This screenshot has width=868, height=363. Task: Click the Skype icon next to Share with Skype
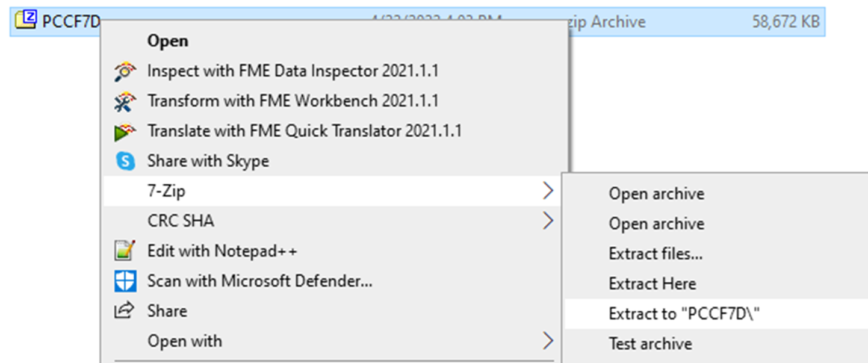point(125,161)
